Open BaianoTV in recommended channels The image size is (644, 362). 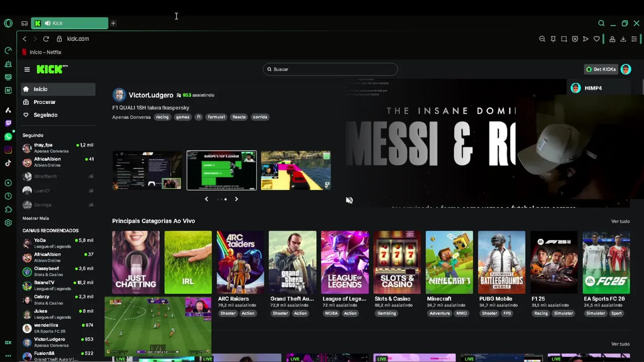pyautogui.click(x=58, y=286)
